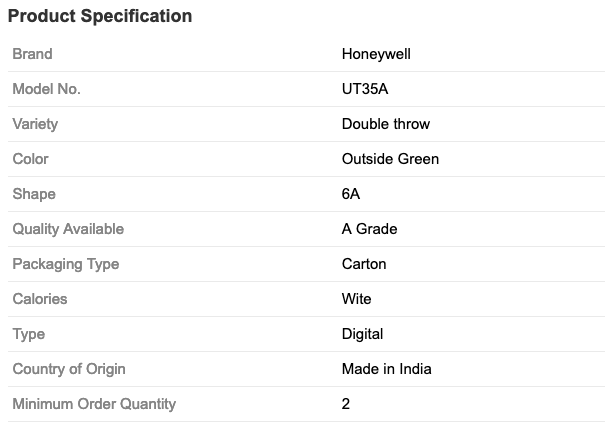
Task: Click the Calories label
Action: pos(40,299)
